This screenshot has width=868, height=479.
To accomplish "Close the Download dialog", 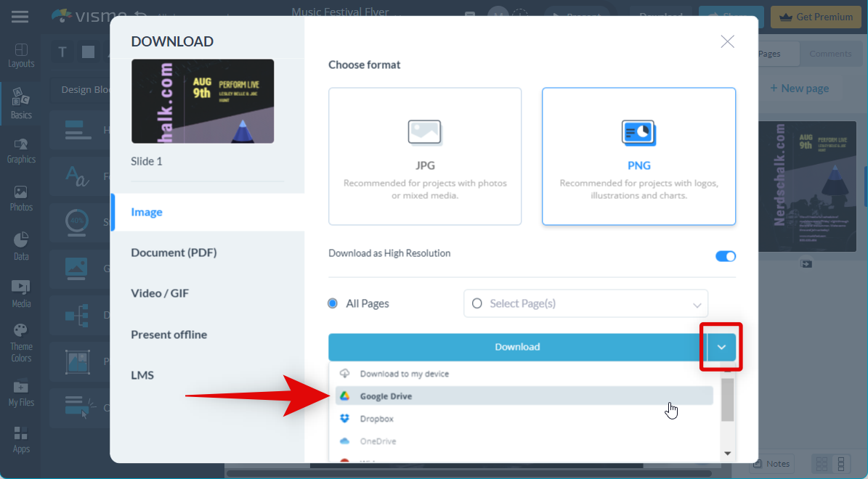I will (727, 41).
